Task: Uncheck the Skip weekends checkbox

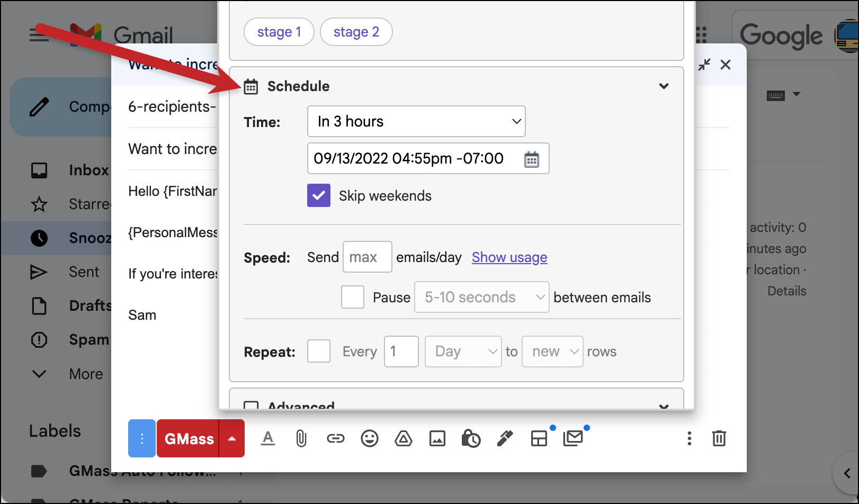Action: coord(319,195)
